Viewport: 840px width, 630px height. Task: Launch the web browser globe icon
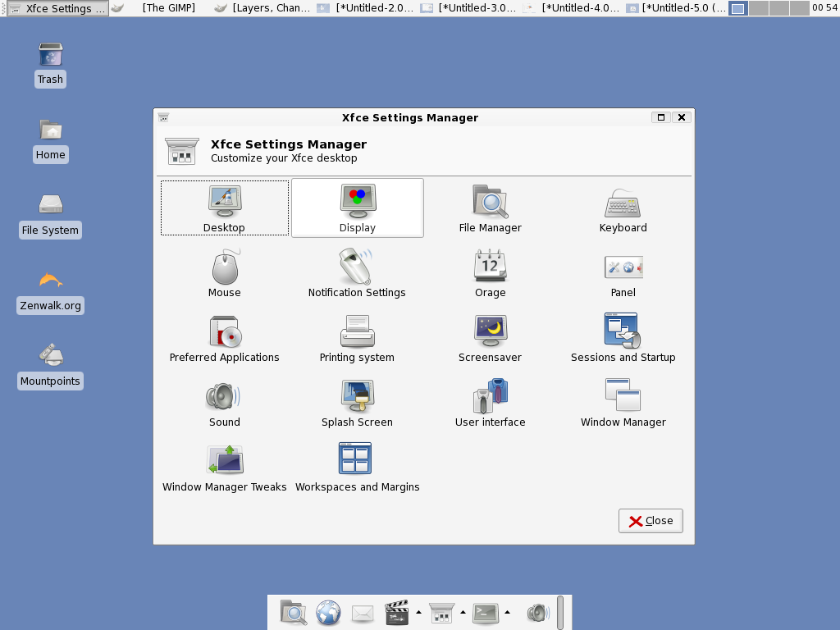click(x=328, y=613)
